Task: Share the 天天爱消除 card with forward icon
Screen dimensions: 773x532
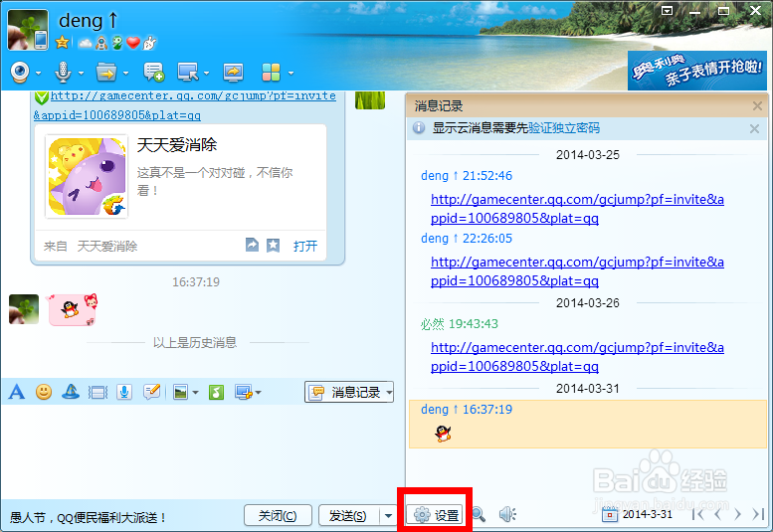Action: (252, 245)
